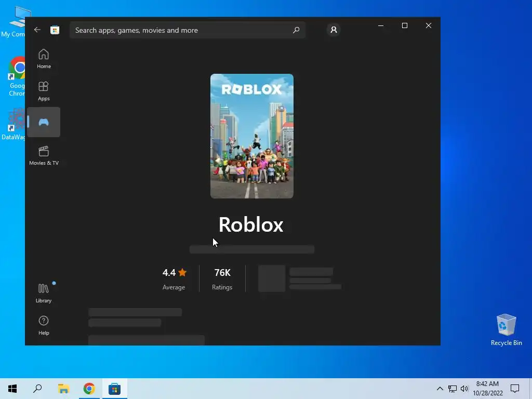Screen dimensions: 532x399
Task: Open Help in the sidebar
Action: pos(44,325)
